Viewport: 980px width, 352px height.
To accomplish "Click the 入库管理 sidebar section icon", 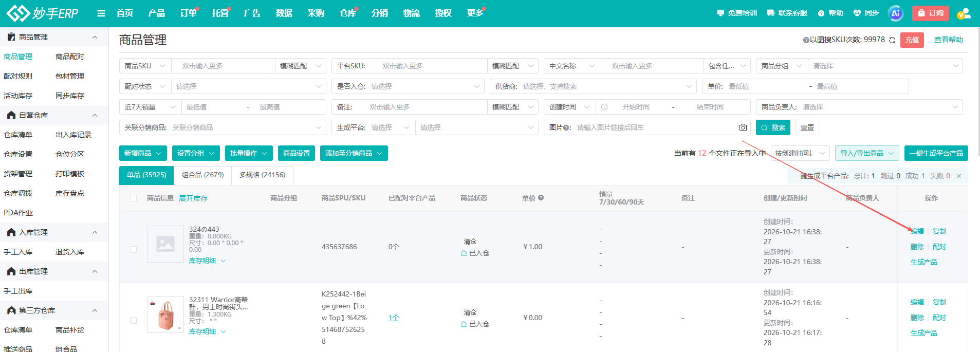I will tap(11, 232).
